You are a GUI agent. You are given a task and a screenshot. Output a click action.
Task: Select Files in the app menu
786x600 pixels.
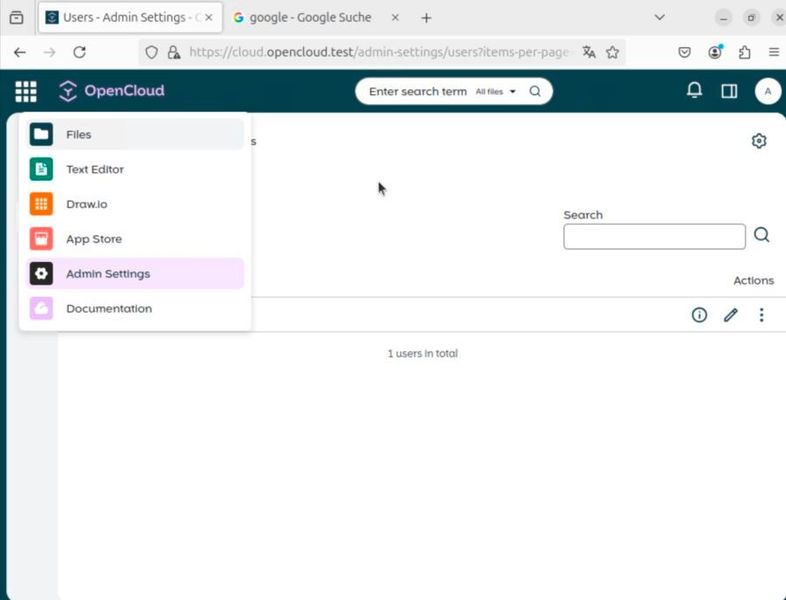(x=135, y=134)
